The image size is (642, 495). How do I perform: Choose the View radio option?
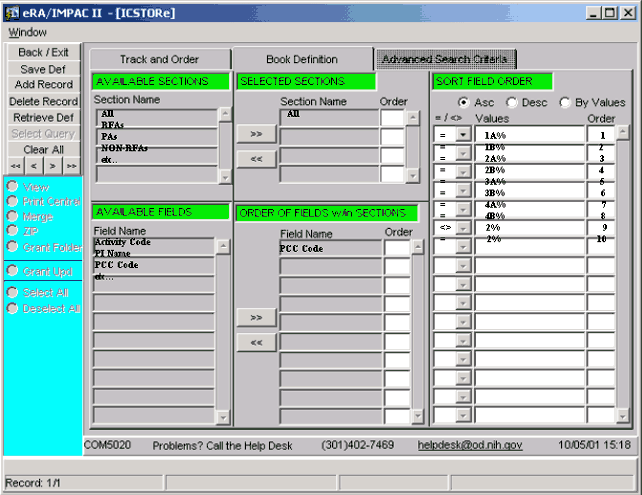13,186
